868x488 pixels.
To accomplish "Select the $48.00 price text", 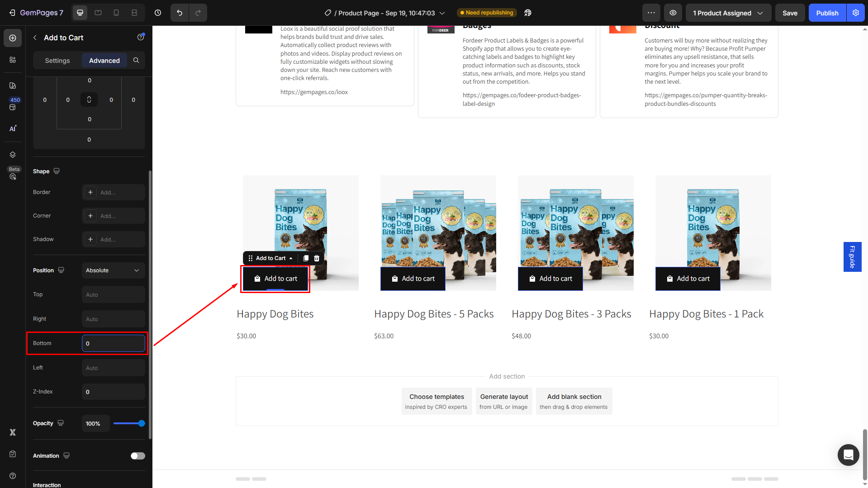I will [x=521, y=336].
